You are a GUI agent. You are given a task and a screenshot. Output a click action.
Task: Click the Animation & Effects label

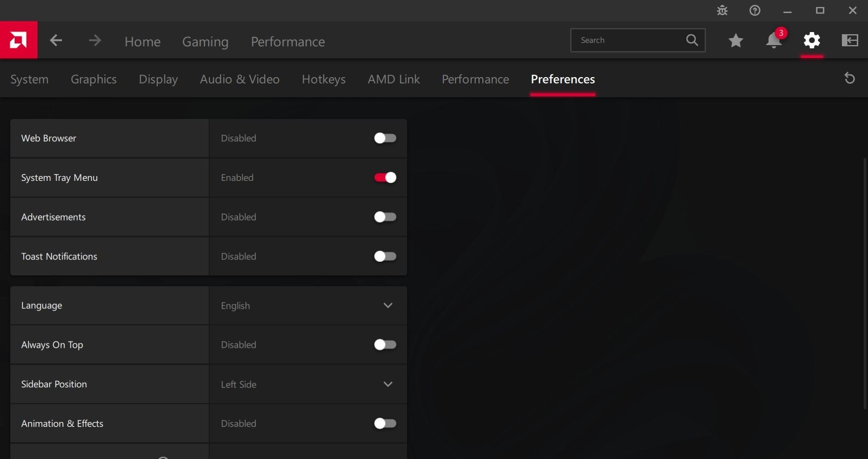62,423
